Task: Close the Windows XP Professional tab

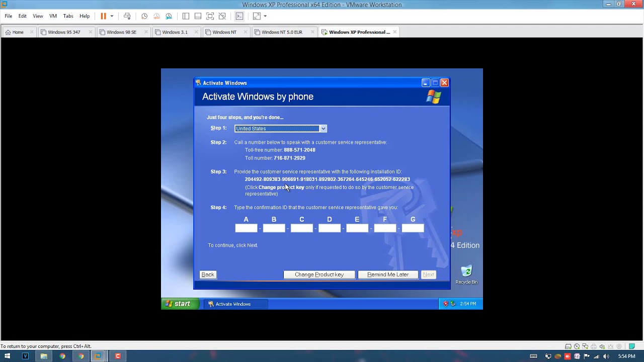Action: (395, 32)
